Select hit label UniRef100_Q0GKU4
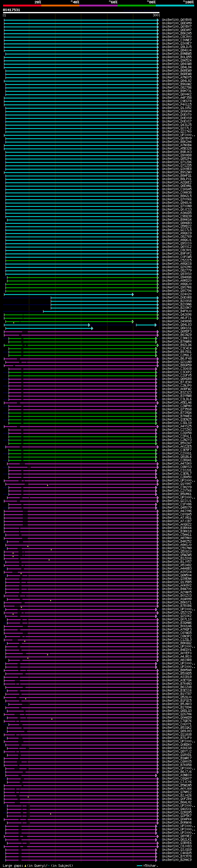 pyautogui.click(x=177, y=111)
